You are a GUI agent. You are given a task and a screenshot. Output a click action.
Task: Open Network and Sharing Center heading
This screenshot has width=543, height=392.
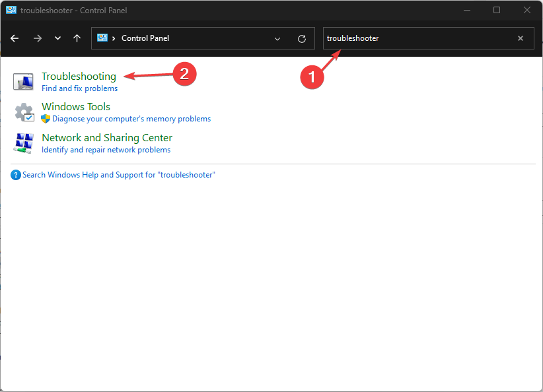coord(107,138)
